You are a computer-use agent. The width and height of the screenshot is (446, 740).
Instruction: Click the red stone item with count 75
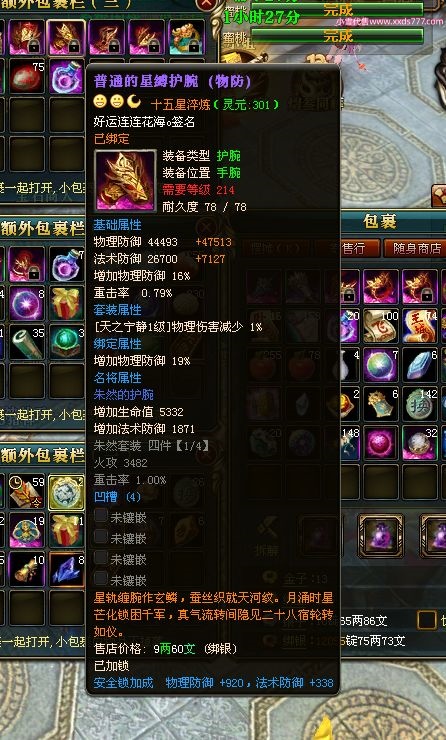(x=26, y=76)
